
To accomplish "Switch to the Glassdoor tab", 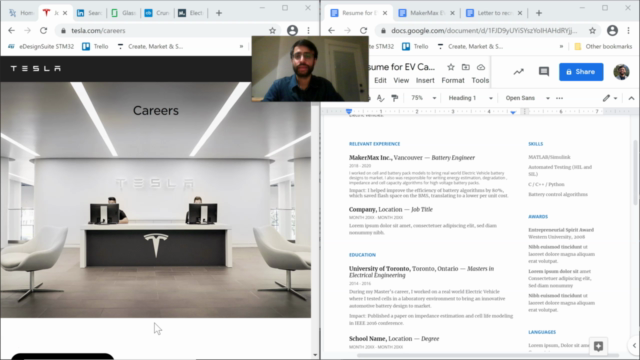I will [123, 13].
